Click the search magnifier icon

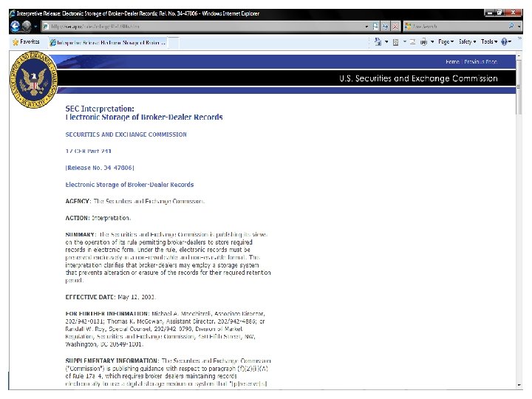pyautogui.click(x=511, y=26)
